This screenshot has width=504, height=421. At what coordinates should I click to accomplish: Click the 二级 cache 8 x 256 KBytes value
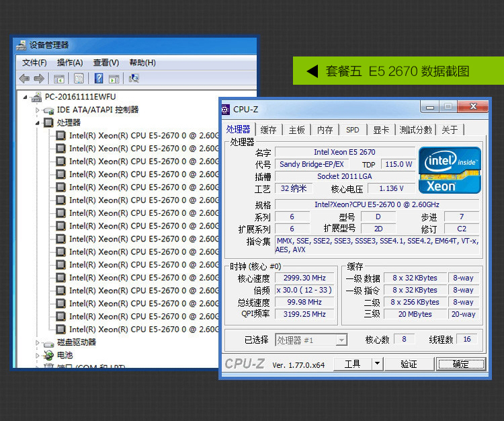coord(415,303)
